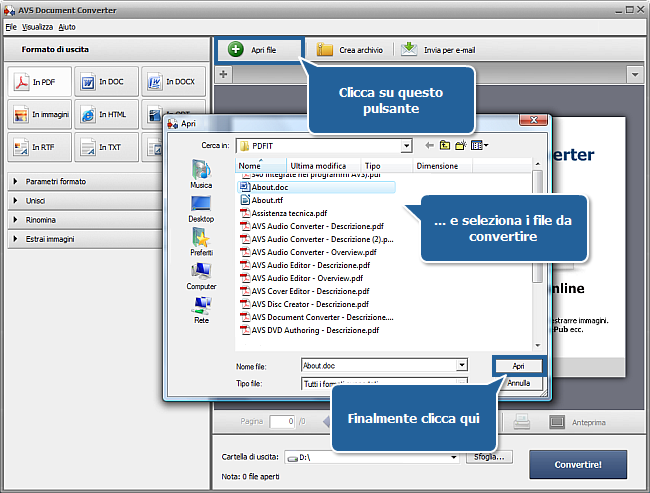Choose the In RTF output format
This screenshot has width=650, height=493.
tap(39, 147)
